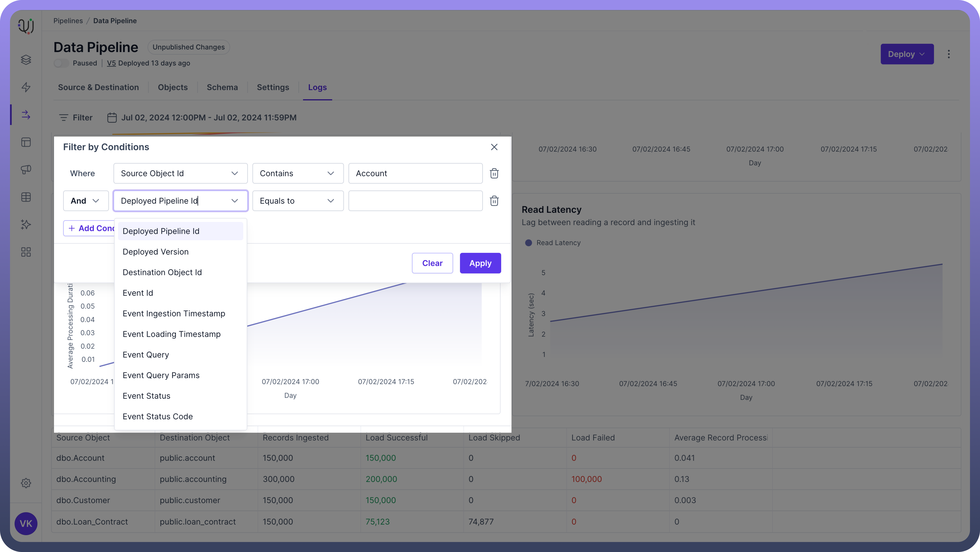
Task: Click the Clear button
Action: pos(432,263)
